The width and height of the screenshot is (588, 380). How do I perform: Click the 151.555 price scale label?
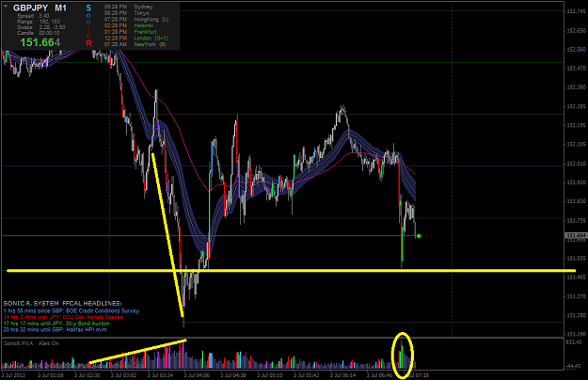(576, 259)
